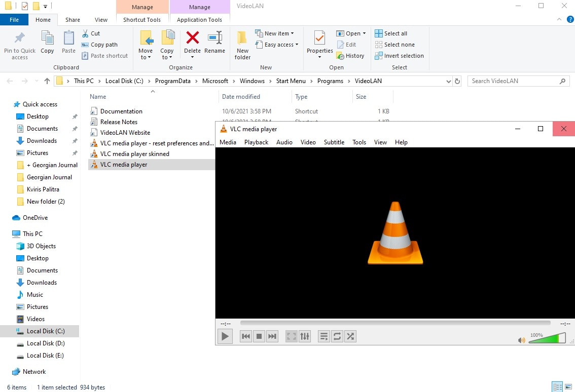Open the VLC Audio menu
575x392 pixels.
pyautogui.click(x=284, y=142)
